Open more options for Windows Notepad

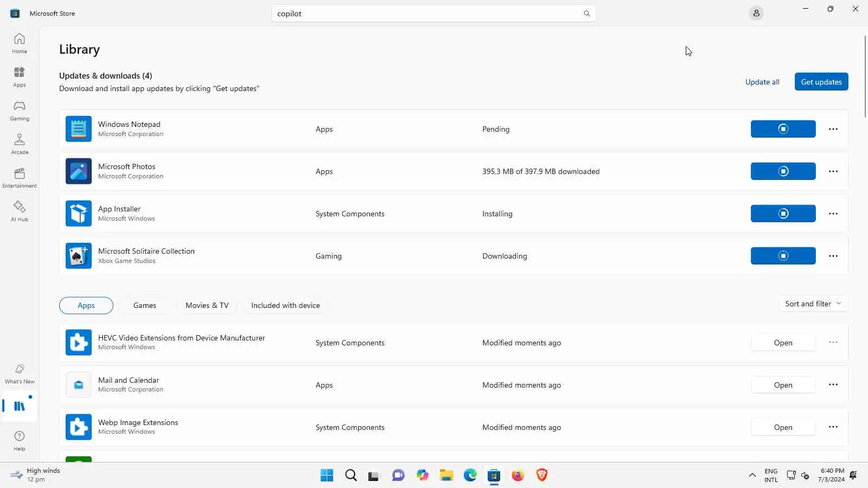(x=833, y=129)
